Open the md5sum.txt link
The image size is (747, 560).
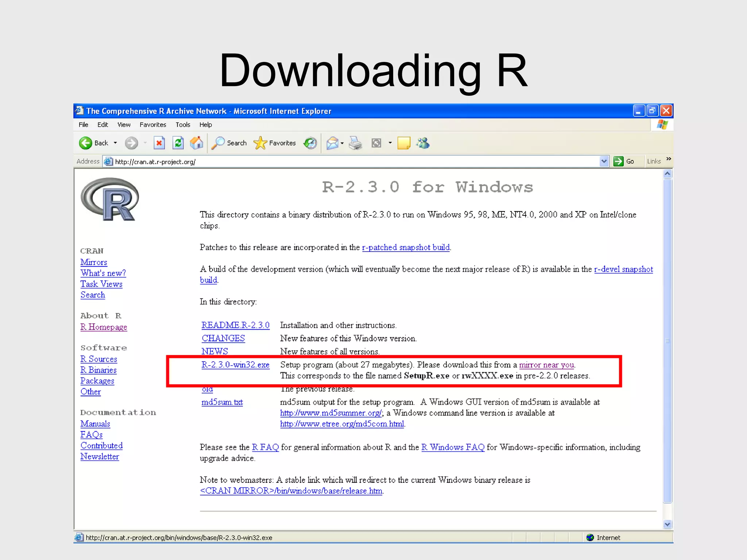pyautogui.click(x=222, y=402)
